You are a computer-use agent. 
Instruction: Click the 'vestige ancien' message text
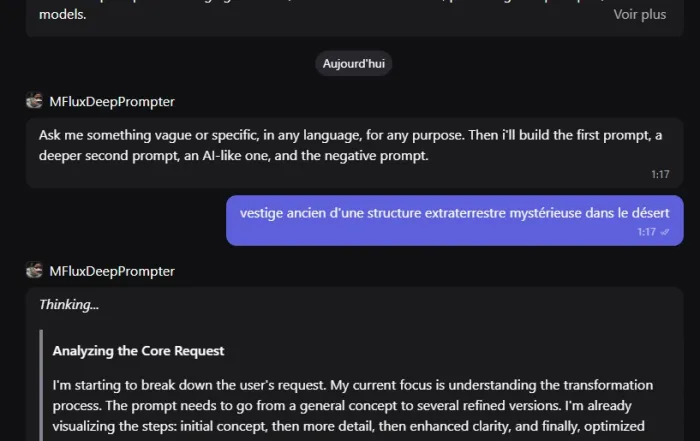454,213
